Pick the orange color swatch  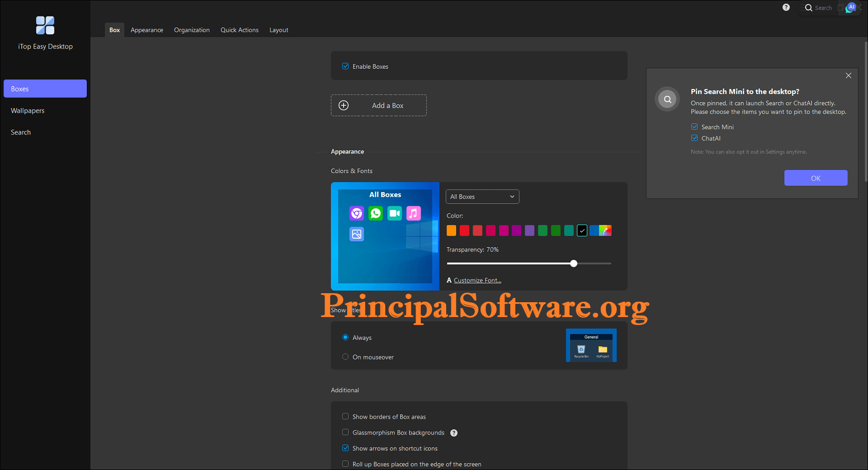pyautogui.click(x=451, y=230)
